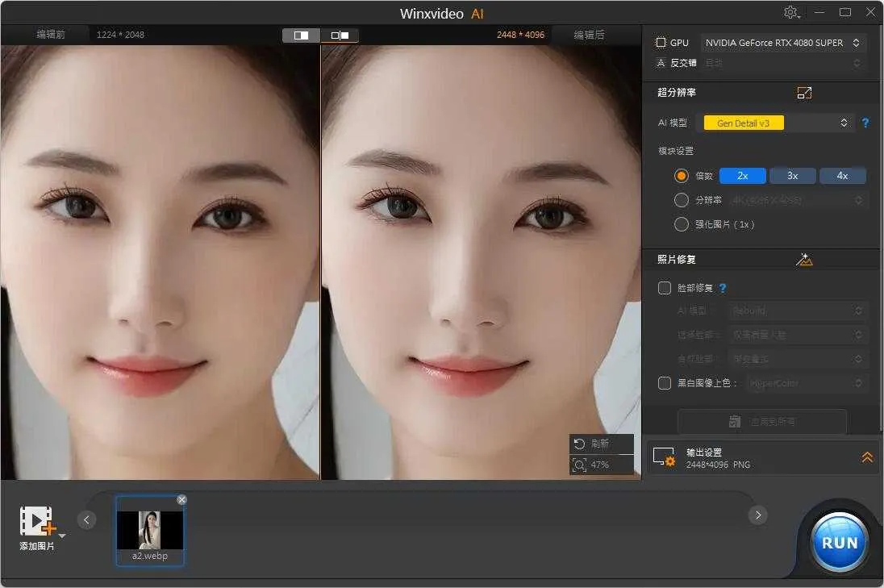Click the split divider between preview images
884x588 pixels.
click(320, 262)
